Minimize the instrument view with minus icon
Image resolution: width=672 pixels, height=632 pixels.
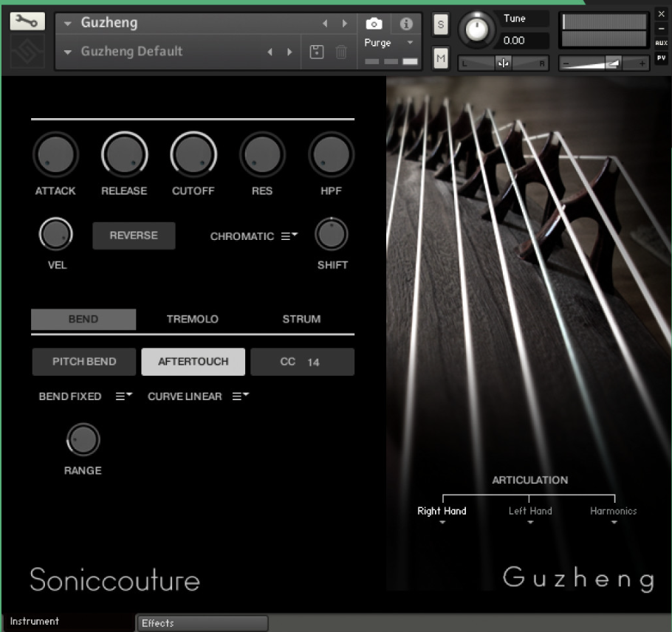point(661,29)
